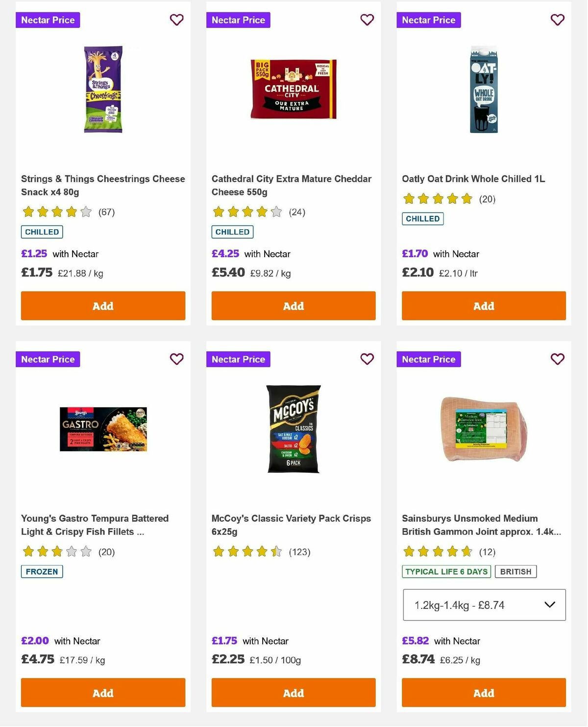Click the BRITISH tag on the gammon joint
Screen dimensions: 588x727
(515, 571)
